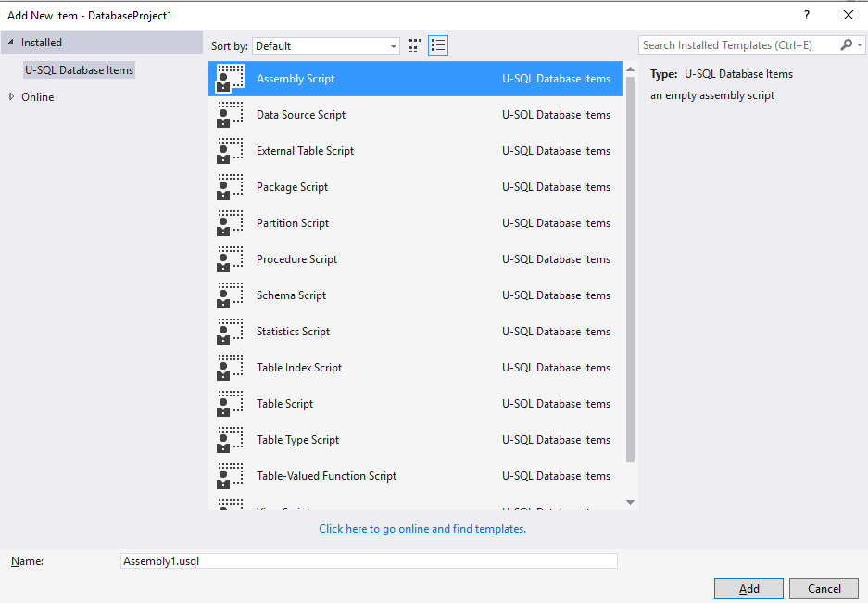Expand the Online section
The width and height of the screenshot is (868, 603).
13,96
